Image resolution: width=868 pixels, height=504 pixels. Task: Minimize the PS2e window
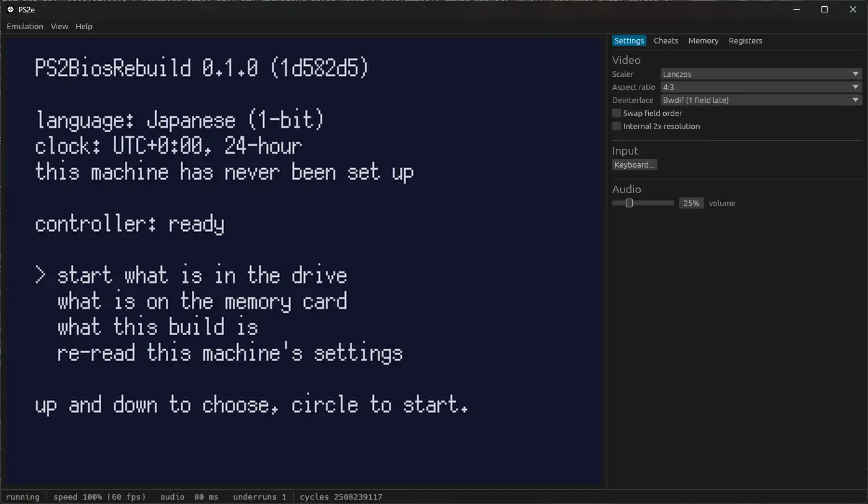tap(796, 9)
